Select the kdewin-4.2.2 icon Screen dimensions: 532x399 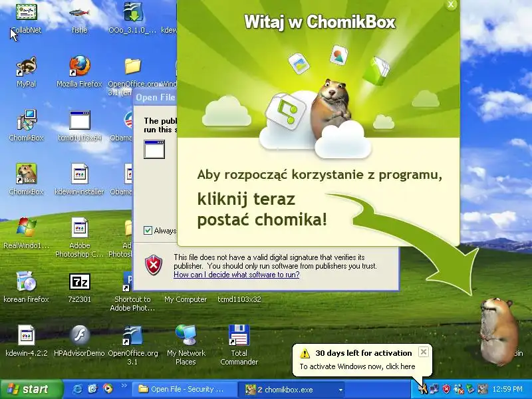(26, 335)
